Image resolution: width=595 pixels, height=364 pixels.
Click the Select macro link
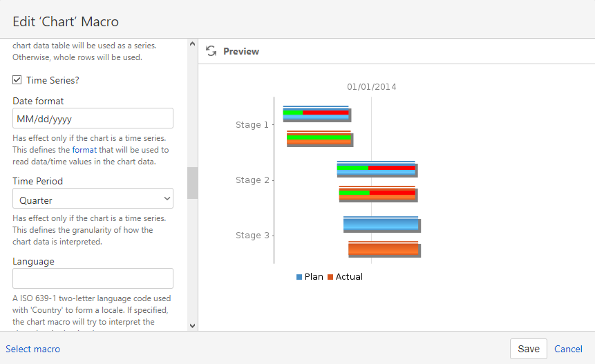[32, 349]
